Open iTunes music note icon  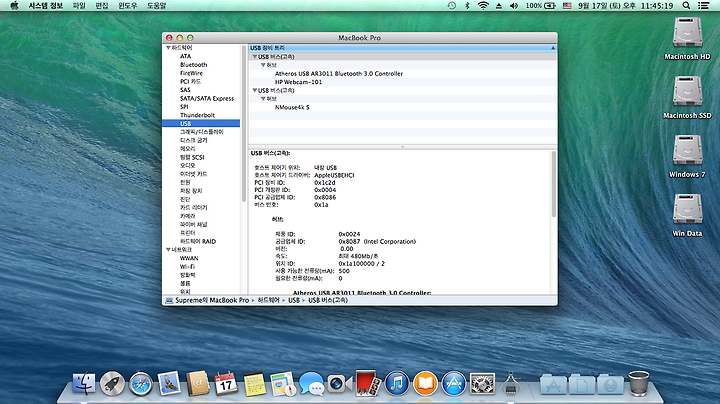(397, 383)
